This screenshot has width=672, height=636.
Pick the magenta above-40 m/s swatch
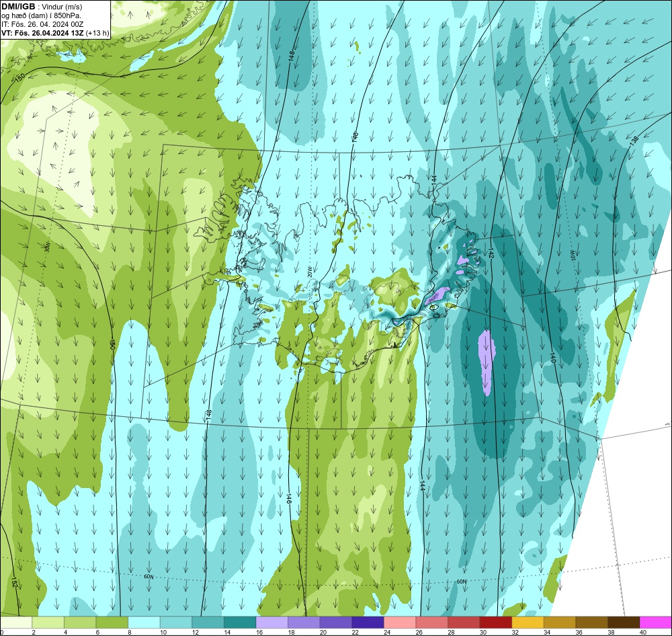coord(655,623)
